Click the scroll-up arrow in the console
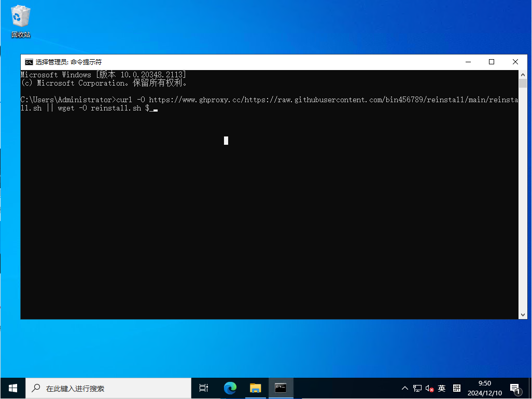The image size is (532, 399). pos(523,74)
